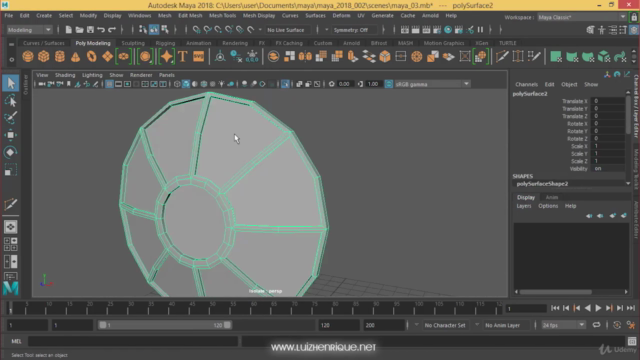Toggle Isolate Select in viewport toolbar
Image resolution: width=640 pixels, height=360 pixels.
[x=285, y=84]
